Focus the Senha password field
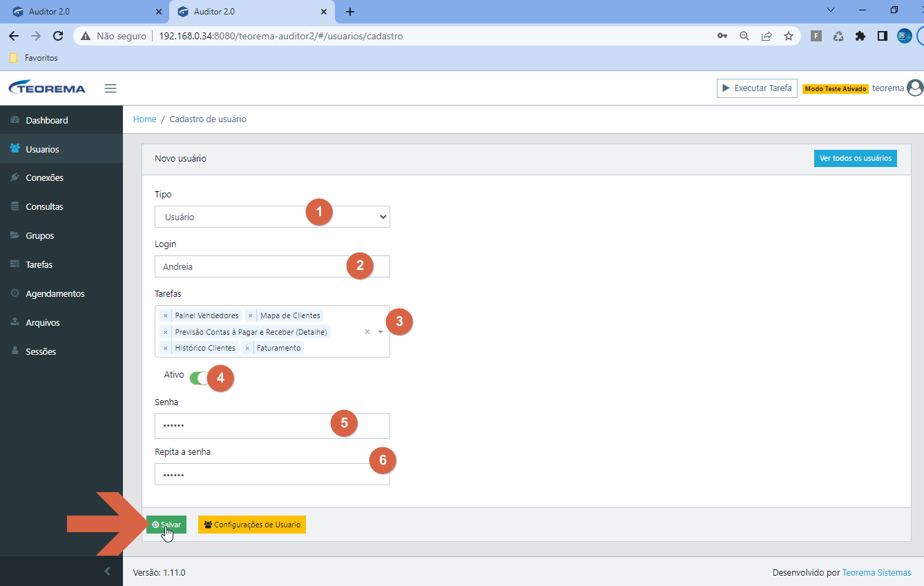Viewport: 924px width, 586px height. pos(272,426)
